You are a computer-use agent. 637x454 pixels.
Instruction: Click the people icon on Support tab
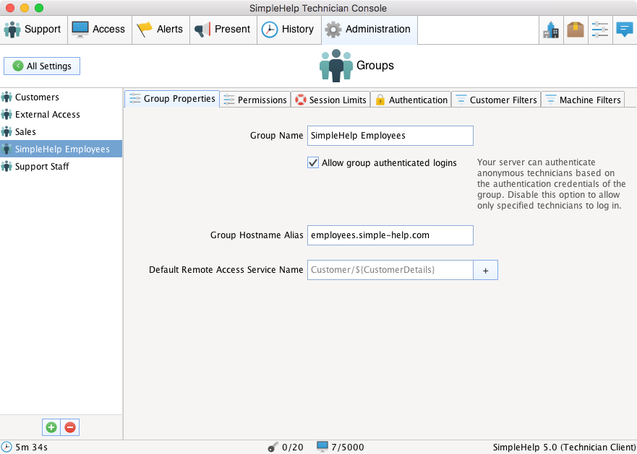[12, 30]
